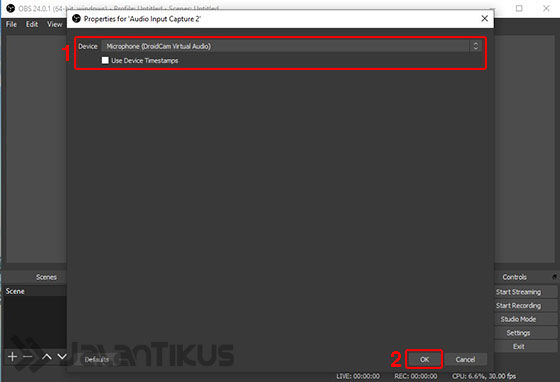The height and width of the screenshot is (382, 560).
Task: Click the OBS logo in Properties title bar
Action: (x=76, y=19)
